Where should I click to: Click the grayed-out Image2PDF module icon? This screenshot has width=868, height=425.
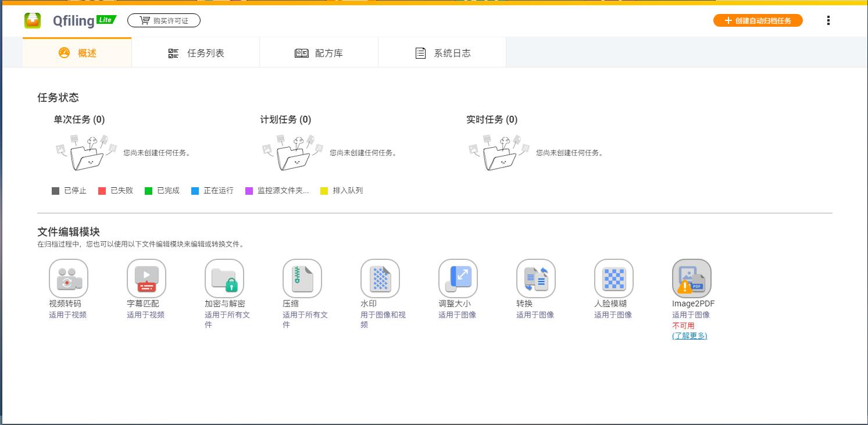point(691,278)
